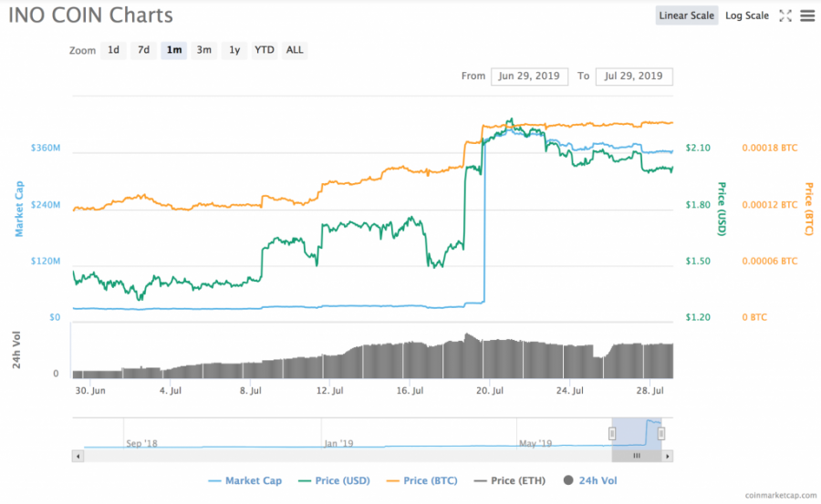The image size is (821, 504).
Task: Edit the From date field
Action: coord(529,76)
